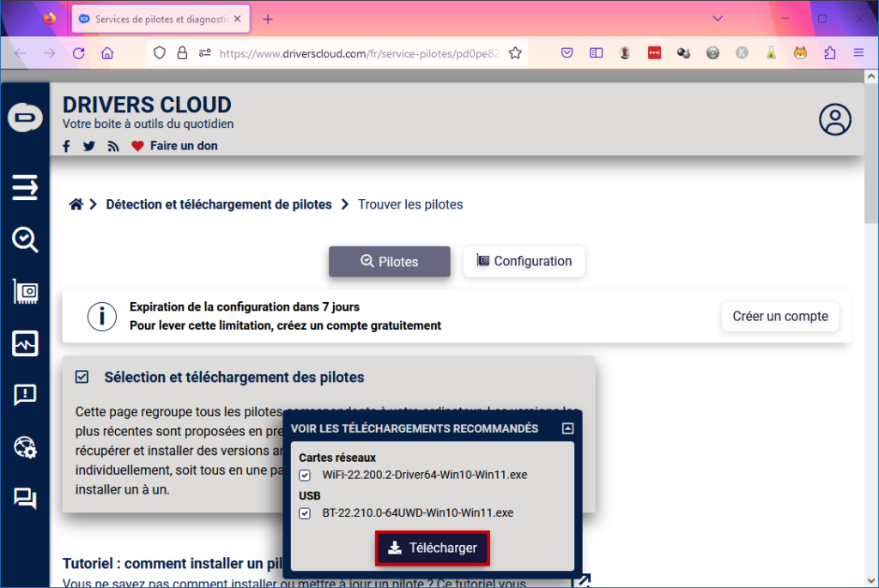Image resolution: width=879 pixels, height=588 pixels.
Task: Close the Services de pilotes tab
Action: click(238, 19)
